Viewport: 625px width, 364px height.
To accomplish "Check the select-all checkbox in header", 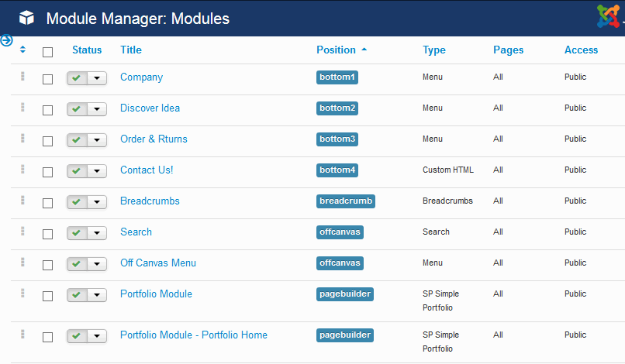I will coord(48,52).
